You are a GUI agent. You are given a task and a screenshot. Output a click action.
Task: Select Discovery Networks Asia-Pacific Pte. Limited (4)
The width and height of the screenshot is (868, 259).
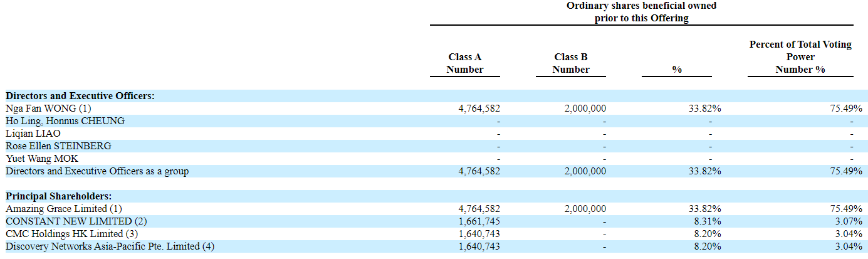110,246
